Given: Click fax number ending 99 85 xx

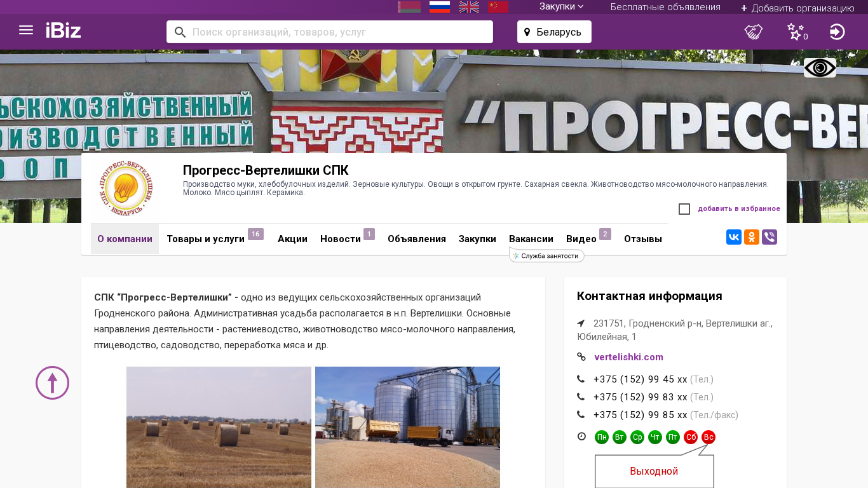Looking at the screenshot, I should [x=641, y=415].
